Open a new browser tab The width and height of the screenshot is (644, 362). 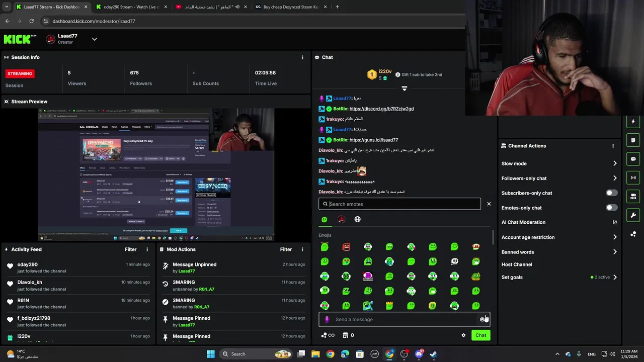(337, 7)
